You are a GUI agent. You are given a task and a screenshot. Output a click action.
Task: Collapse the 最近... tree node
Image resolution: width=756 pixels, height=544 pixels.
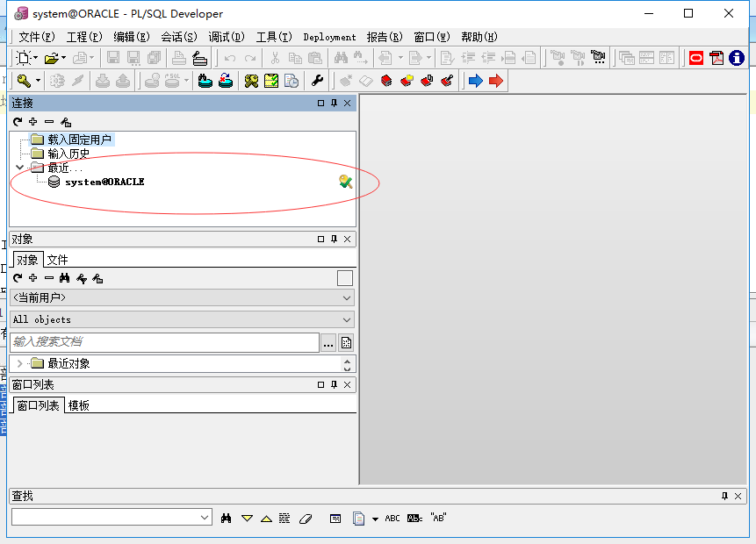[20, 168]
